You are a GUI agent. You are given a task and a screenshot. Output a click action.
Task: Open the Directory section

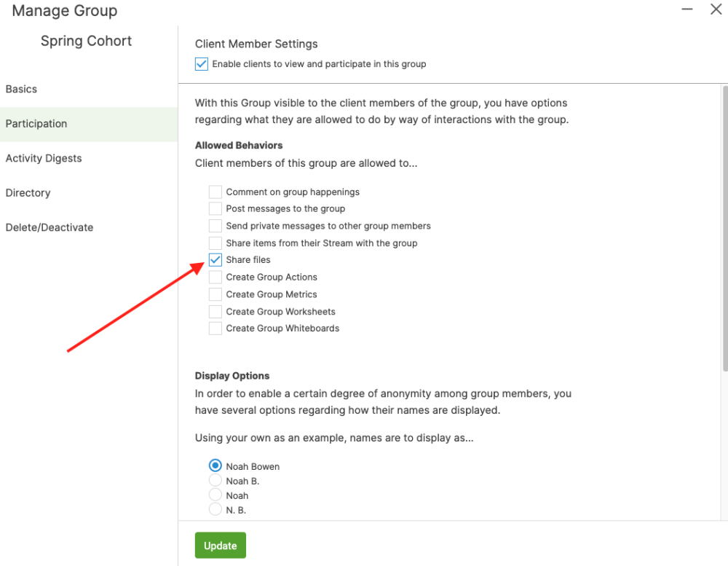pos(28,193)
